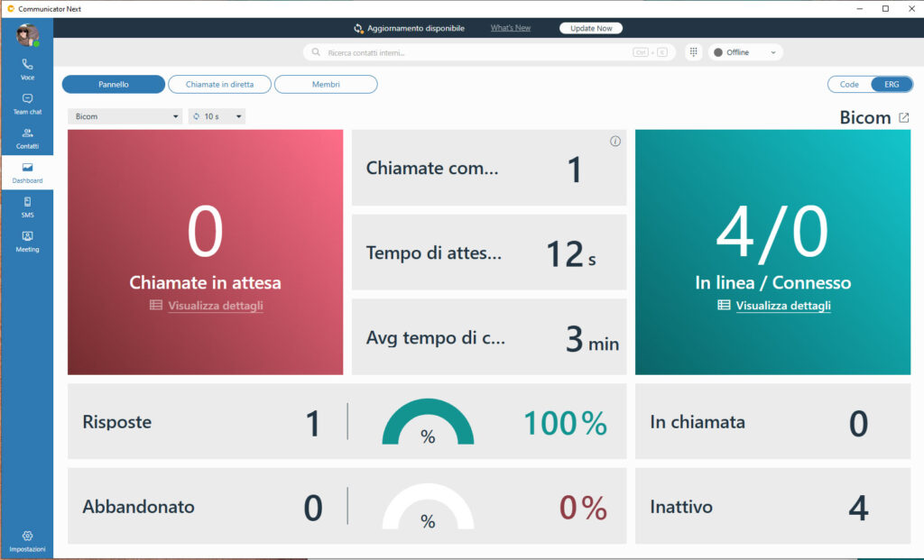Screen dimensions: 924x560
Task: Open Impostazioni settings gear
Action: pyautogui.click(x=27, y=541)
